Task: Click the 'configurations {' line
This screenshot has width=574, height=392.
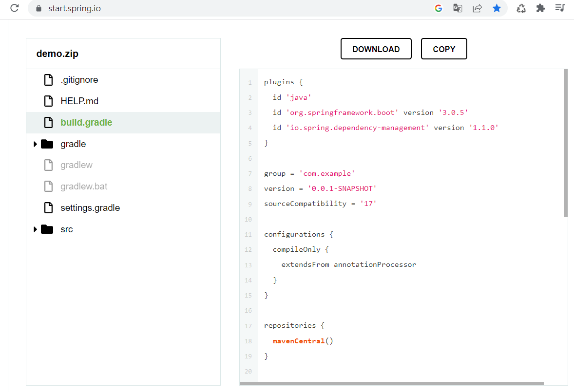Action: pyautogui.click(x=299, y=234)
